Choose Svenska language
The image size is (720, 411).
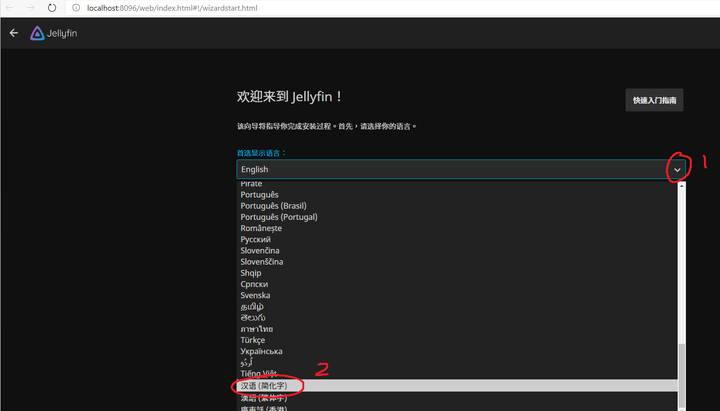[x=457, y=295]
